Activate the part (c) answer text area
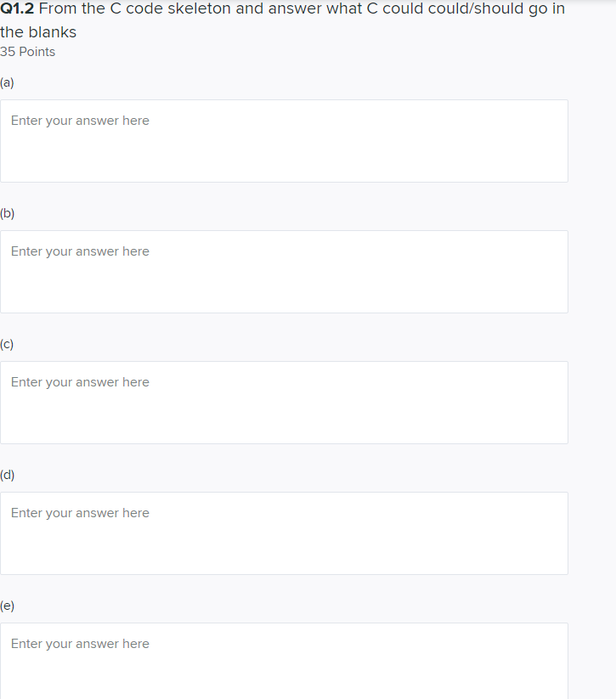 click(284, 403)
